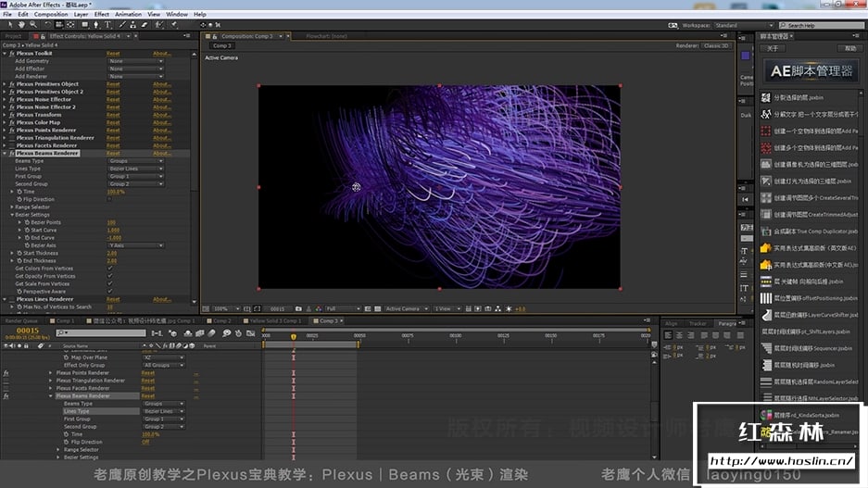Toggle the Perspective Aware checkbox
The height and width of the screenshot is (488, 868).
pos(109,291)
